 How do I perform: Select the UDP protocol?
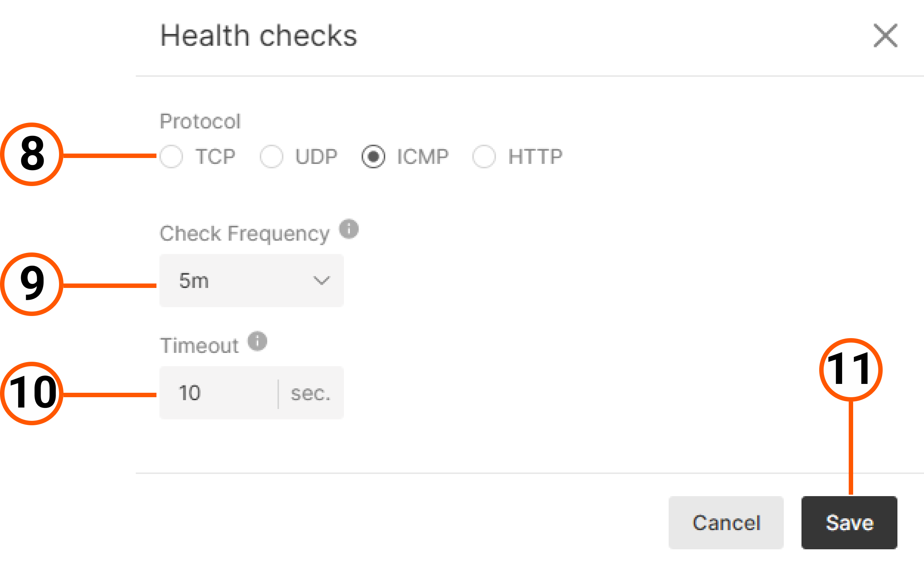point(272,157)
